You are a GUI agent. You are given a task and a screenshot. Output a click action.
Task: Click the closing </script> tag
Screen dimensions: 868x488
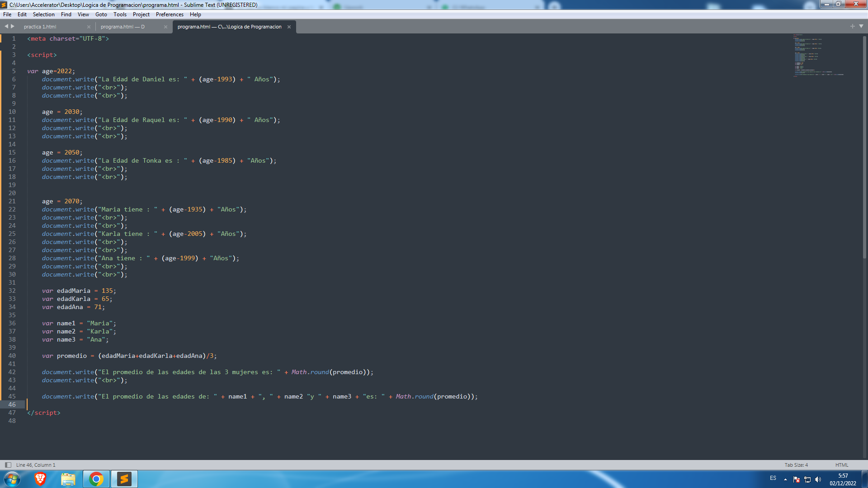tap(44, 413)
